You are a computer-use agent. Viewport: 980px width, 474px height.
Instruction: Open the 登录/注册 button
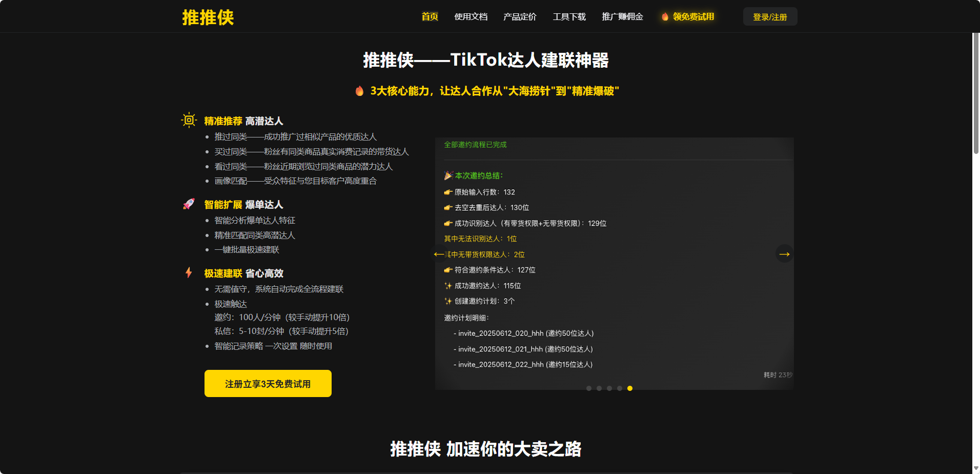point(769,16)
